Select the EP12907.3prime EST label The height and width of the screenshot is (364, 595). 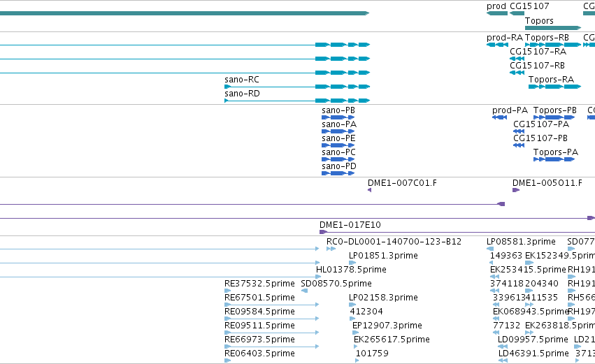coord(387,326)
